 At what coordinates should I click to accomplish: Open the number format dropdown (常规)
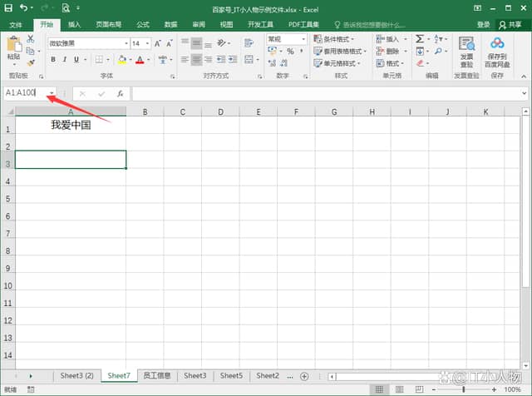[x=303, y=39]
